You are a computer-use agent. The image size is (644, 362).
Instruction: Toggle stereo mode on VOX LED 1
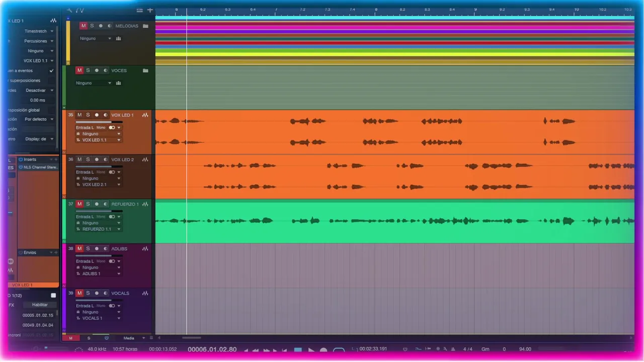tap(112, 128)
